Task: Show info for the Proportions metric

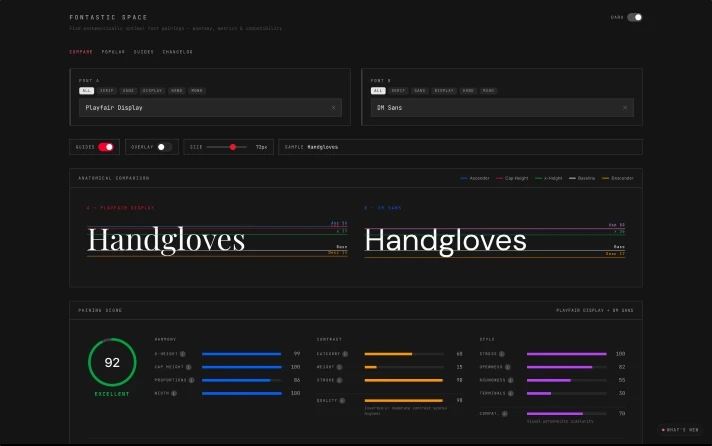Action: (x=192, y=380)
